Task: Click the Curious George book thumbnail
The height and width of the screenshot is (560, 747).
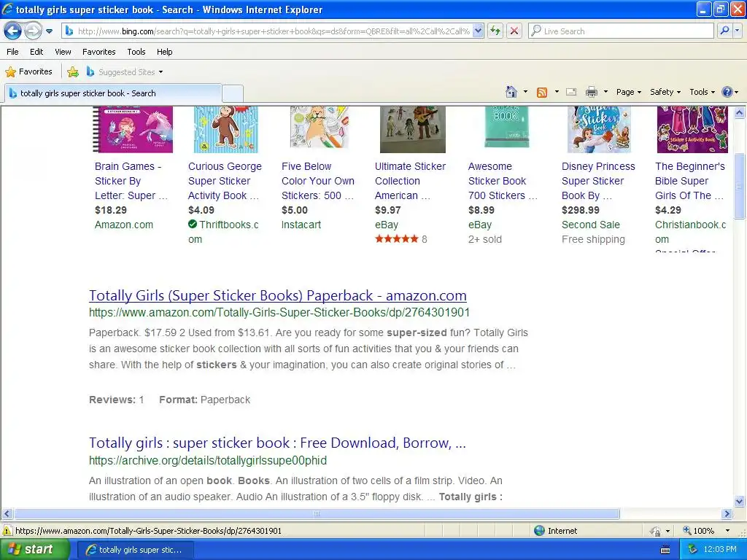Action: (226, 129)
